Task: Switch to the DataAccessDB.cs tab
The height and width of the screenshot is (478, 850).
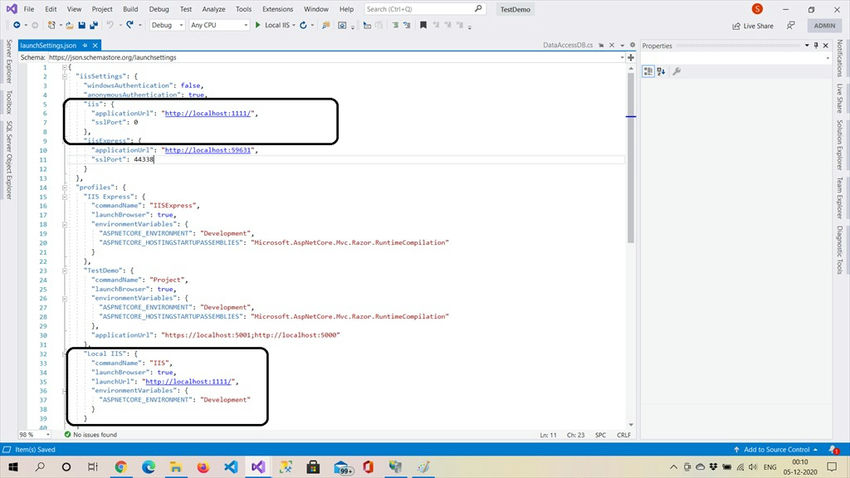Action: coord(568,46)
